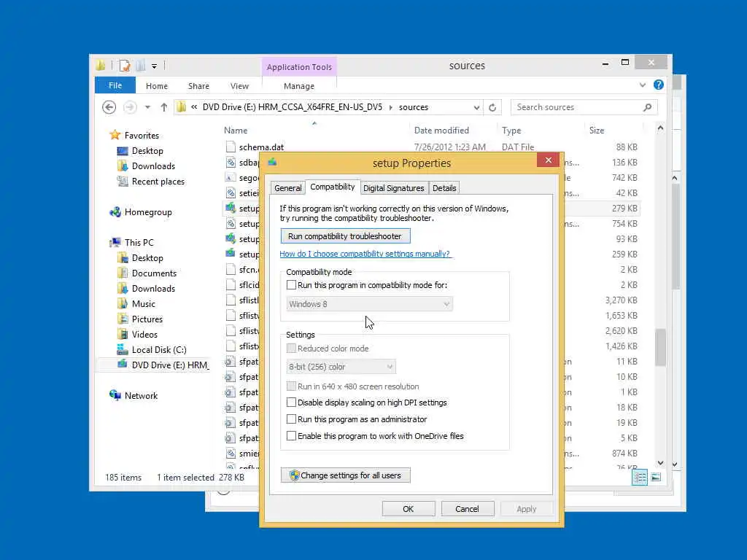
Task: Click file list scroll down arrow
Action: pos(660,463)
